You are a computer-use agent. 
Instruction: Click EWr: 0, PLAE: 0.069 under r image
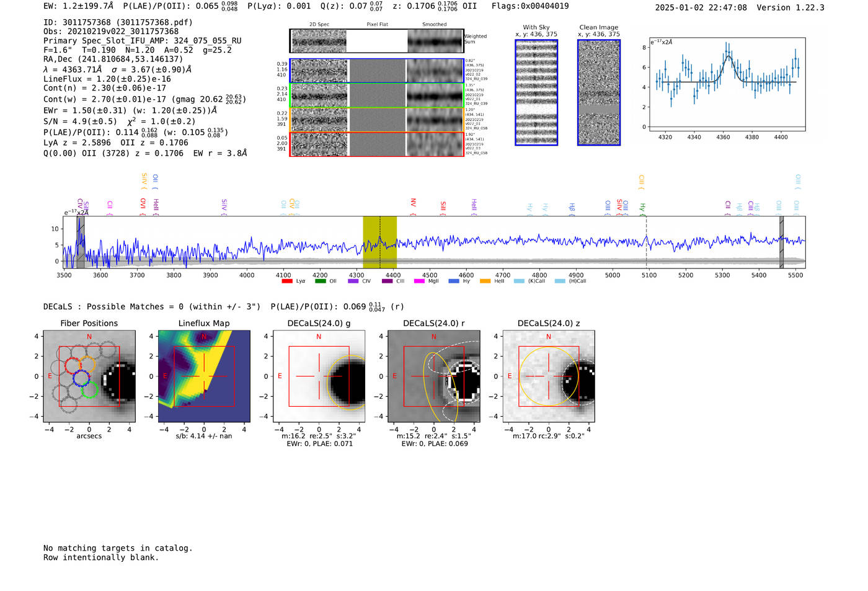434,443
